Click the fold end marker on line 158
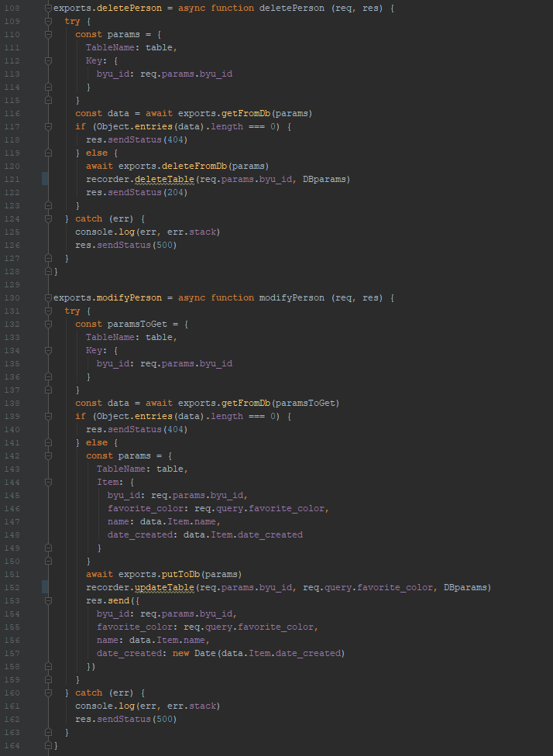This screenshot has width=553, height=756. (48, 666)
